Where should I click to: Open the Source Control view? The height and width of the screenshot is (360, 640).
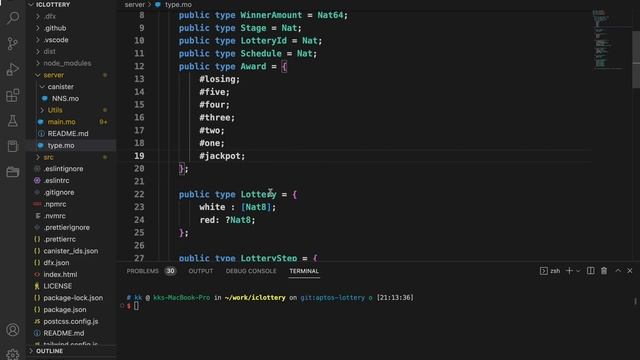[13, 43]
